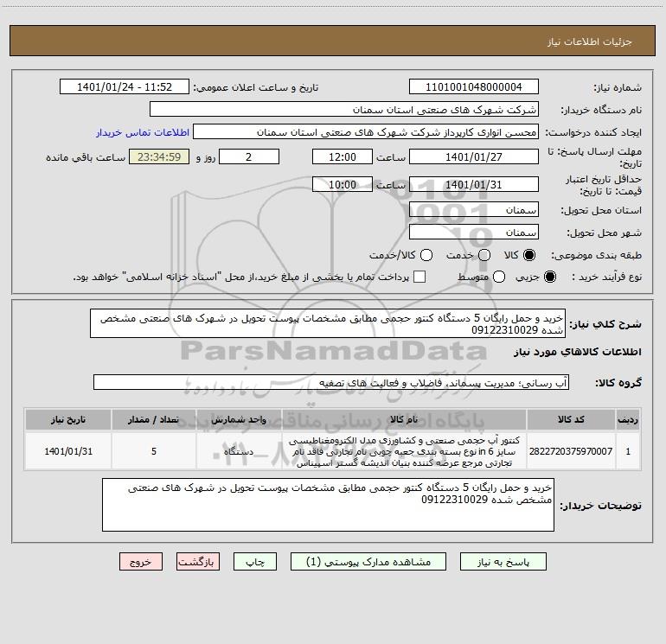Click the product name cell کنتور آب حجمی

[404, 451]
